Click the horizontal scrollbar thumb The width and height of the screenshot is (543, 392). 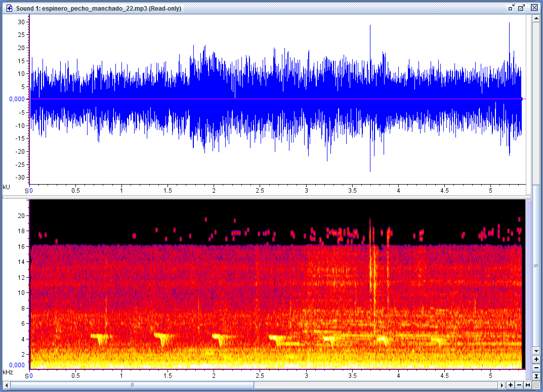click(132, 385)
